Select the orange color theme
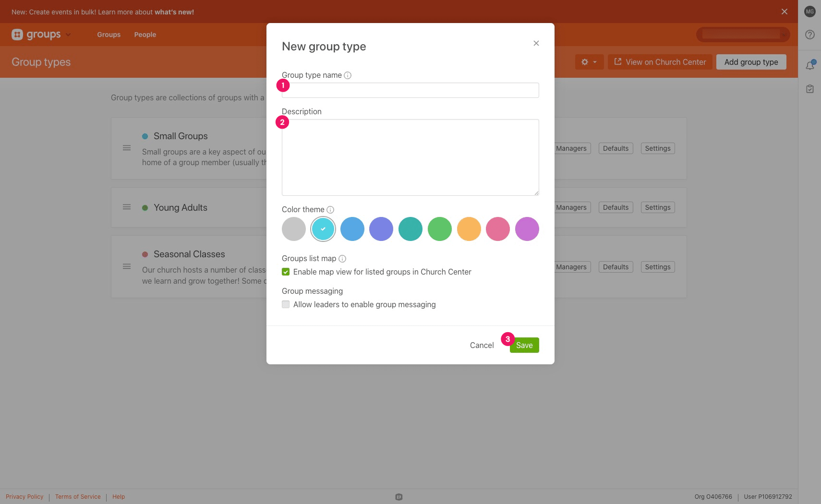Viewport: 821px width, 504px height. click(469, 229)
